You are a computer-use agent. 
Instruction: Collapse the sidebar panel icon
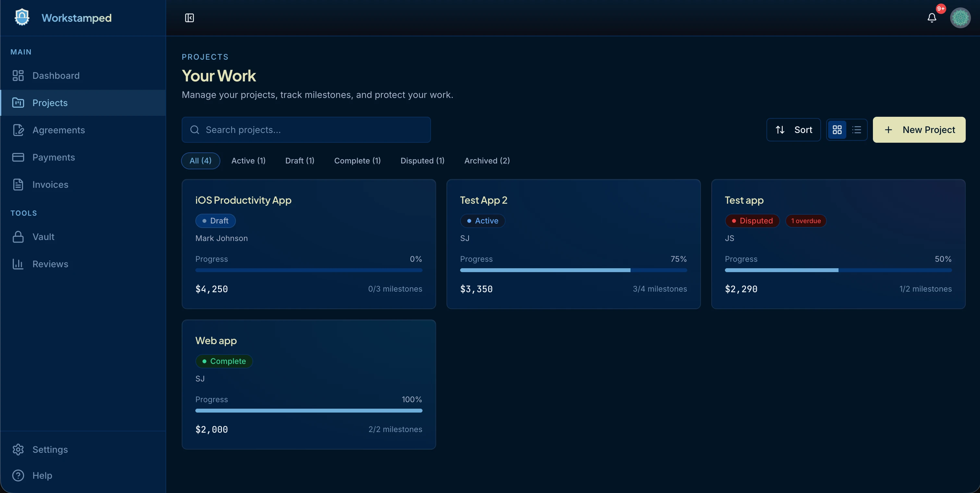click(x=189, y=18)
